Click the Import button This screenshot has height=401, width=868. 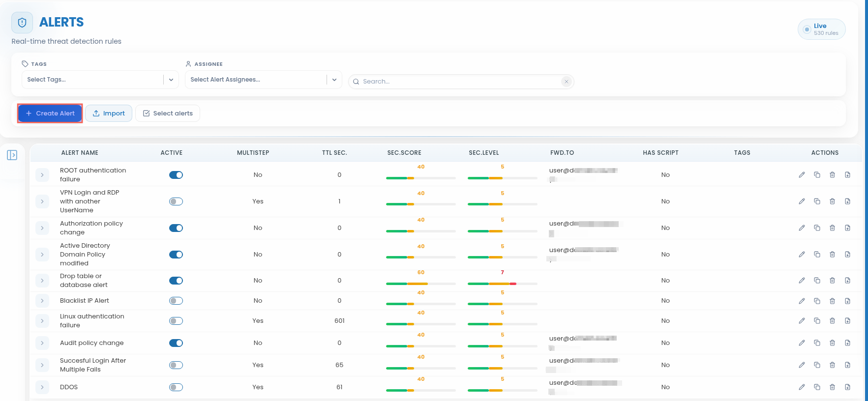point(109,114)
